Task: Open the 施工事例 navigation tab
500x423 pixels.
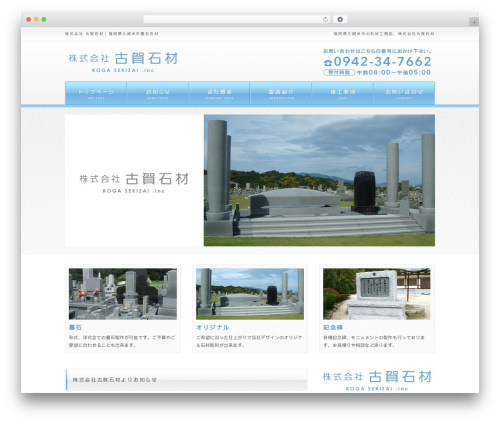Action: coord(343,93)
